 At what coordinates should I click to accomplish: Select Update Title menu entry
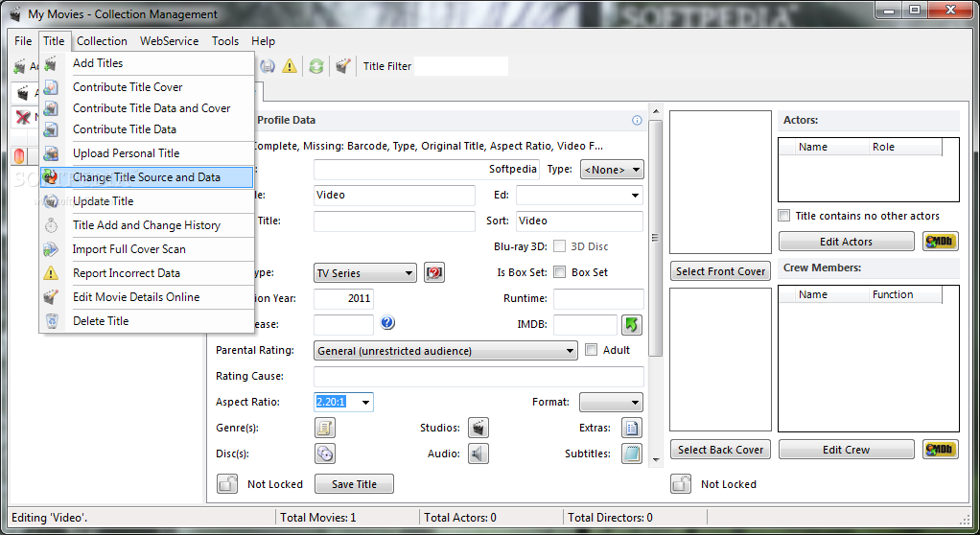pos(147,201)
